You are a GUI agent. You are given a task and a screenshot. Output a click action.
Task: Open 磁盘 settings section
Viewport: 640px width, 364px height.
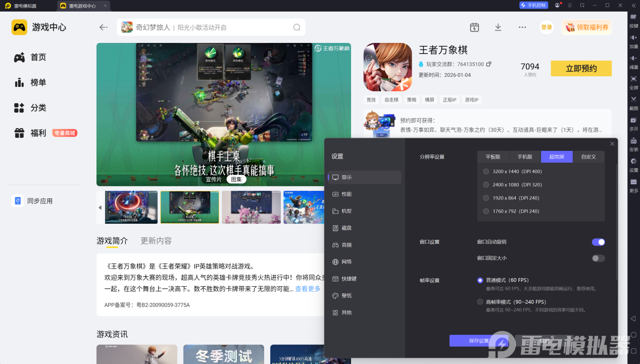tap(364, 228)
